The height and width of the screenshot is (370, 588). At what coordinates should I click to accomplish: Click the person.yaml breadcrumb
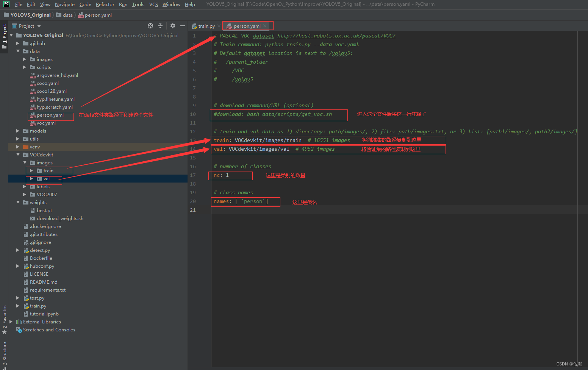pyautogui.click(x=95, y=15)
